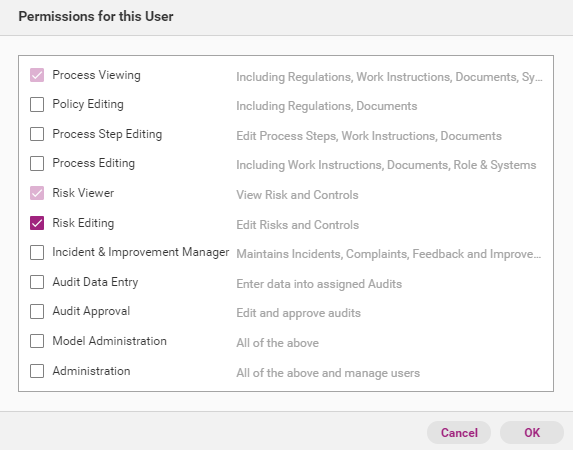Image resolution: width=573 pixels, height=450 pixels.
Task: Enable the Audit Data Entry checkbox
Action: point(37,282)
